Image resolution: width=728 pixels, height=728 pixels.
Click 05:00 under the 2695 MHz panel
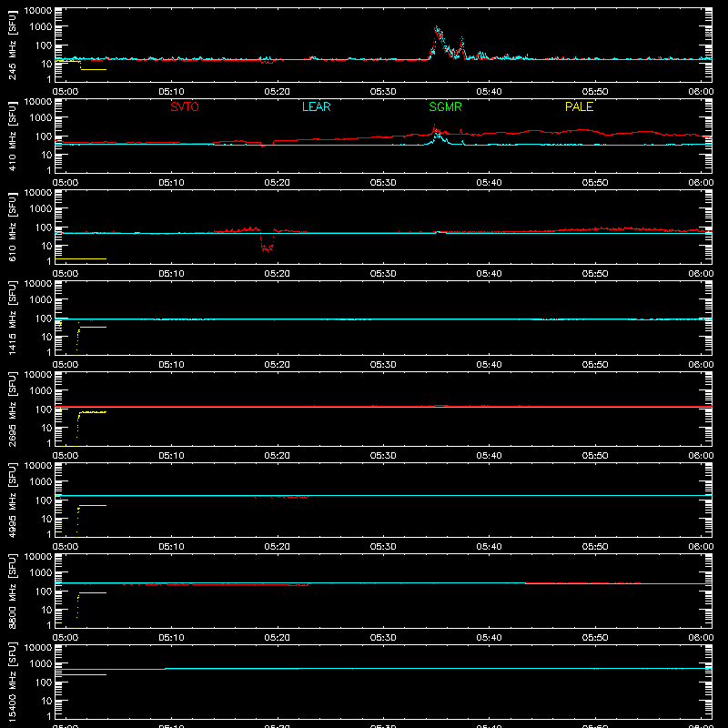pos(66,456)
